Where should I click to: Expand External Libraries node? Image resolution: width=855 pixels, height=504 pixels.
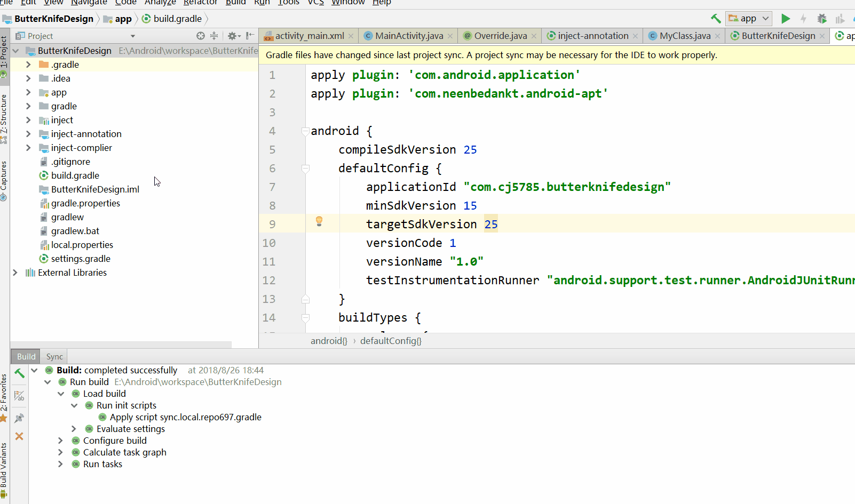coord(15,273)
